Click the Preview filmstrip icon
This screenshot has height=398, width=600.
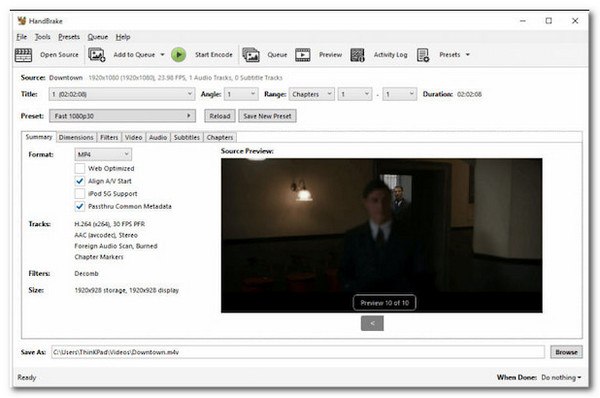(x=303, y=55)
